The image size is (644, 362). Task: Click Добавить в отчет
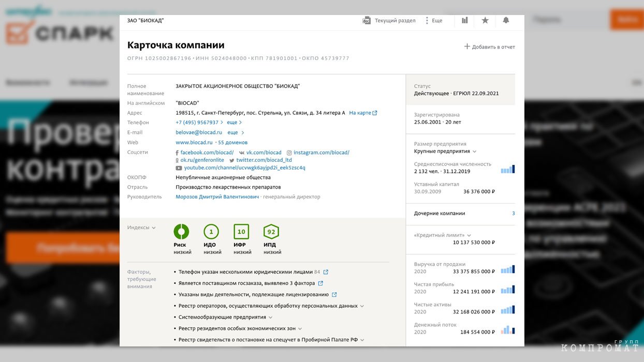[x=493, y=47]
